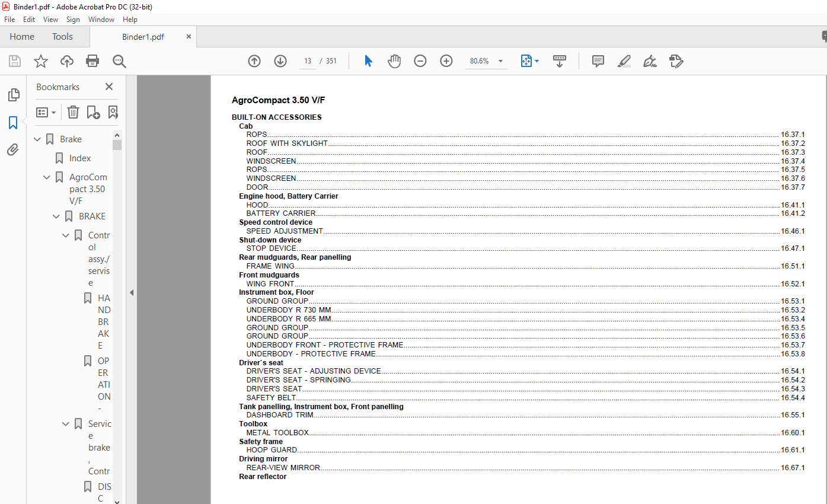Open the fit page options icon

[x=526, y=61]
